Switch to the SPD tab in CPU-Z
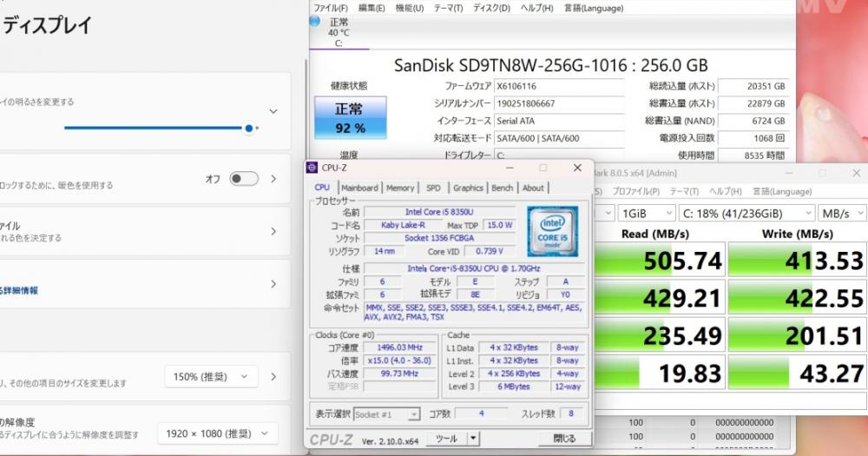 pyautogui.click(x=433, y=188)
